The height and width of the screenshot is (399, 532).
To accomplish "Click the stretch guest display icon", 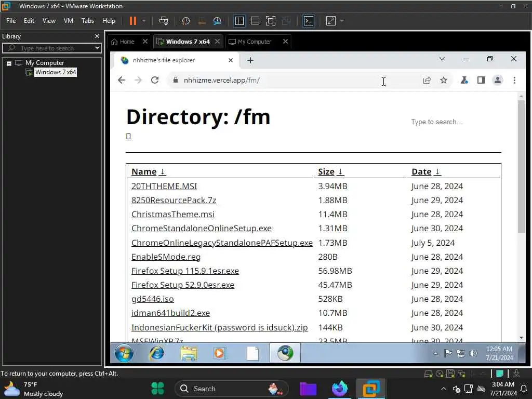I will click(x=331, y=21).
